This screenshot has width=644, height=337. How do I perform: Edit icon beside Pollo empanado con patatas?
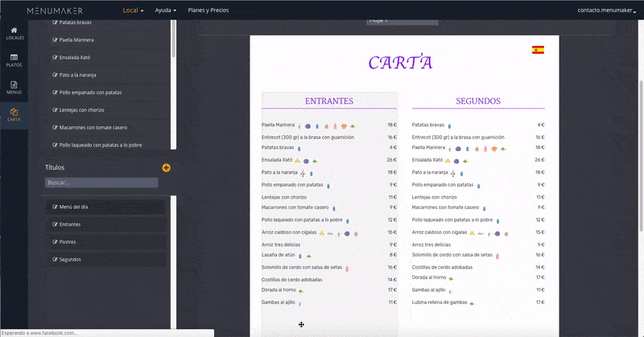tap(55, 92)
